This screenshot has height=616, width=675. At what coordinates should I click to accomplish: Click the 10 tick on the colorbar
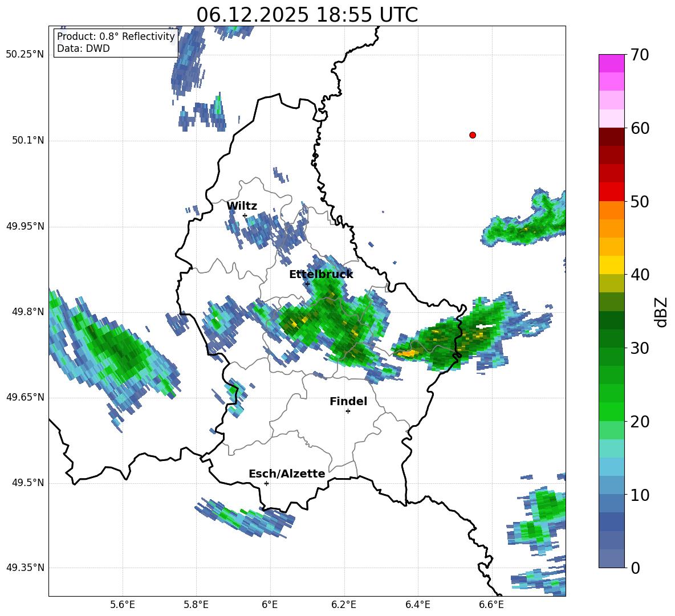[x=639, y=495]
